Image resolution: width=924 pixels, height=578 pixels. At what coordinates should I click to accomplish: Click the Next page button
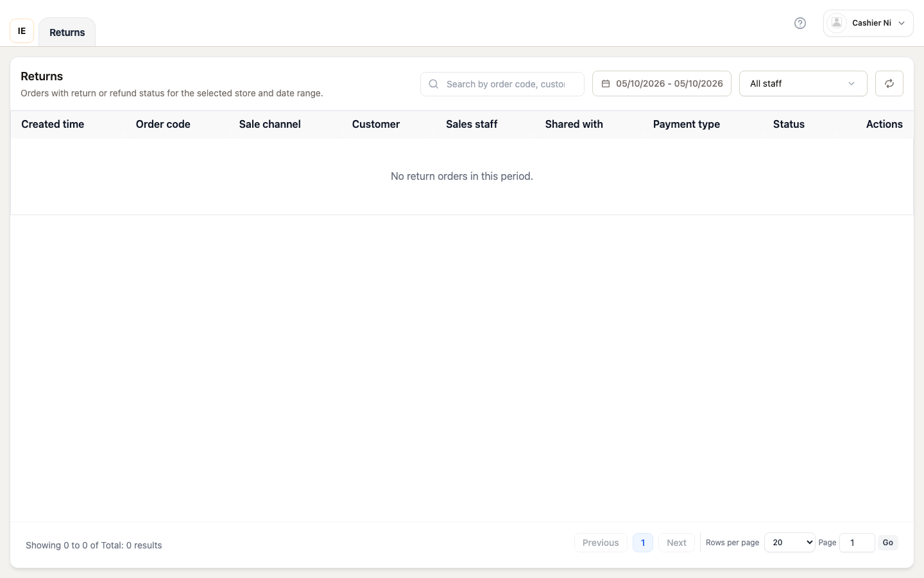(x=676, y=543)
